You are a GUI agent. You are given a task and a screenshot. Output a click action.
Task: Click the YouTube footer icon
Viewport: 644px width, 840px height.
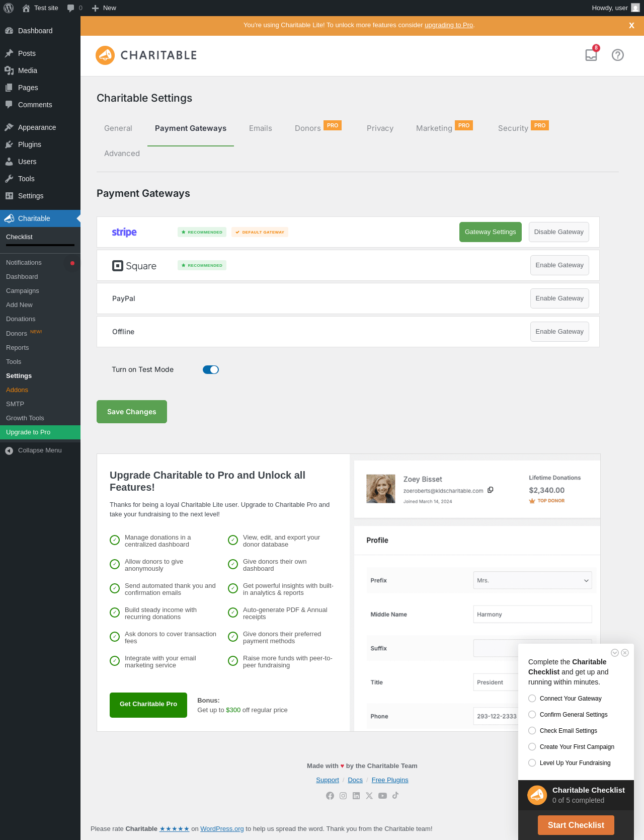click(382, 796)
